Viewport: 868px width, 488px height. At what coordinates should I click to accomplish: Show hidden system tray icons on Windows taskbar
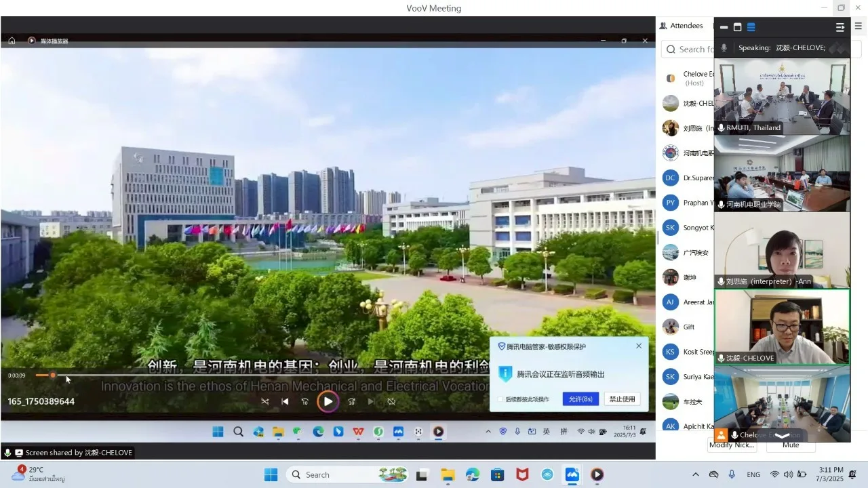[x=695, y=474]
